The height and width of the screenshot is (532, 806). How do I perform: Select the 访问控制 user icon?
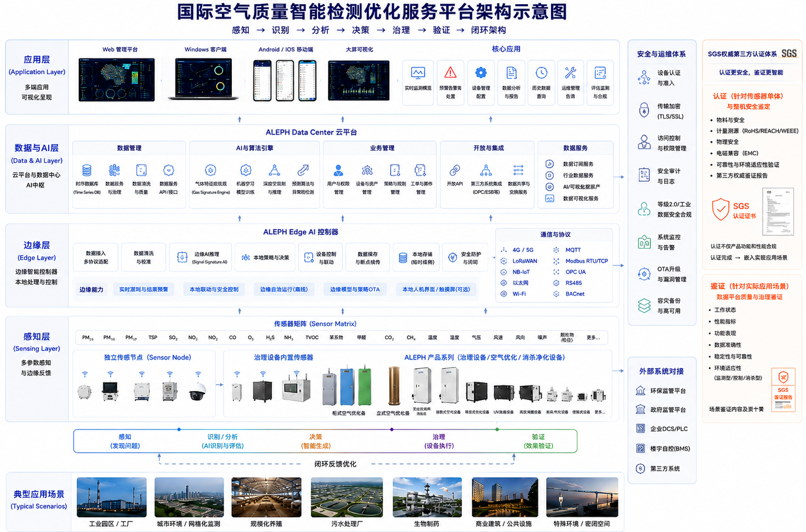644,143
